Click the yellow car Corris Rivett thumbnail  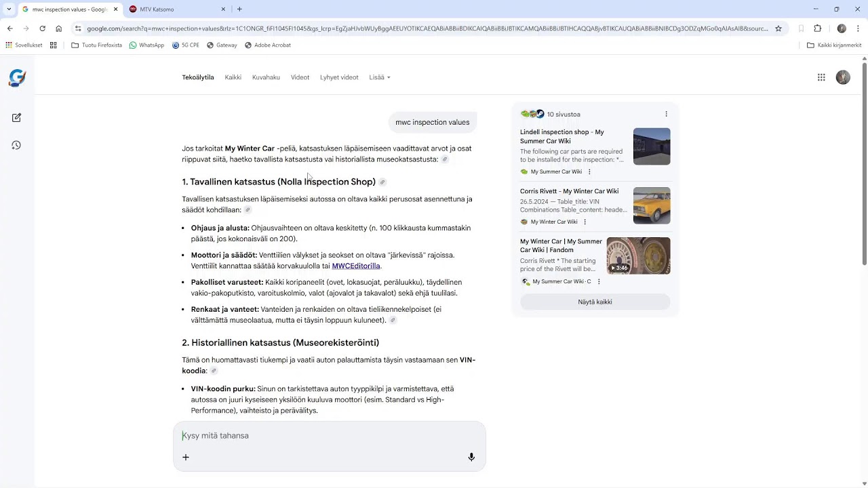pos(652,205)
